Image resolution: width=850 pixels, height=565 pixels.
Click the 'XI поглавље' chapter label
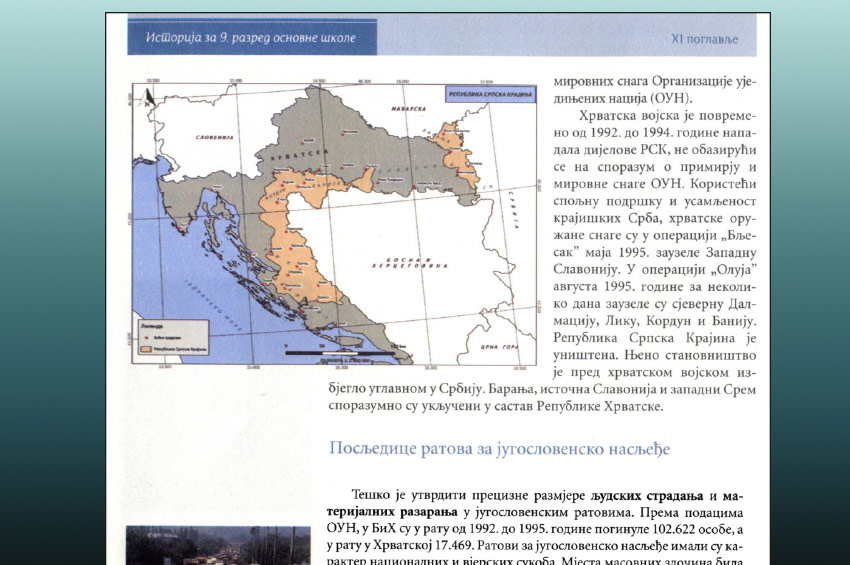click(x=705, y=38)
